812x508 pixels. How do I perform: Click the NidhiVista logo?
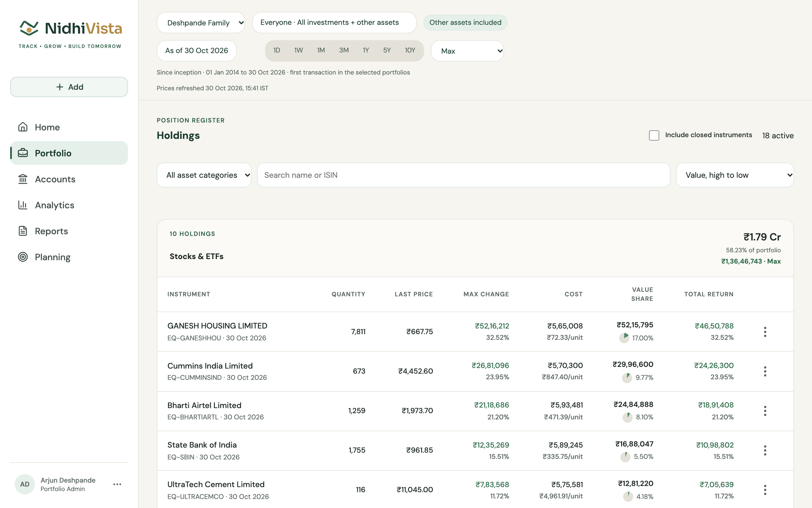point(70,34)
